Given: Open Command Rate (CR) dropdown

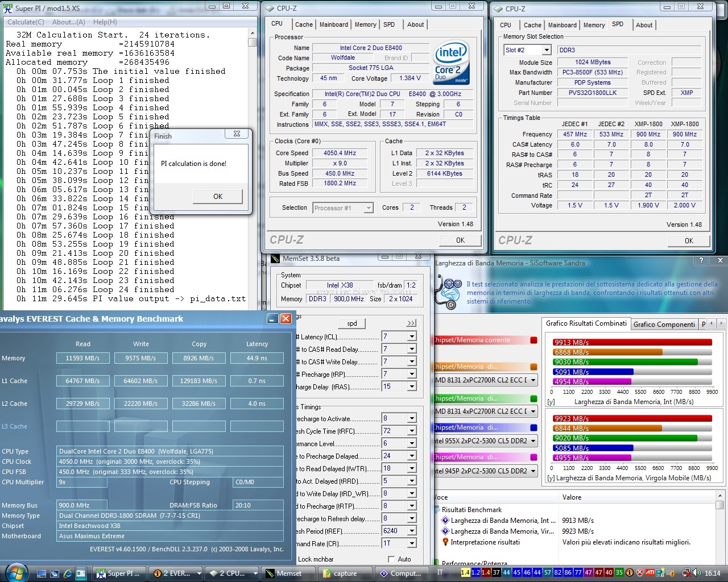Looking at the screenshot, I should (412, 543).
